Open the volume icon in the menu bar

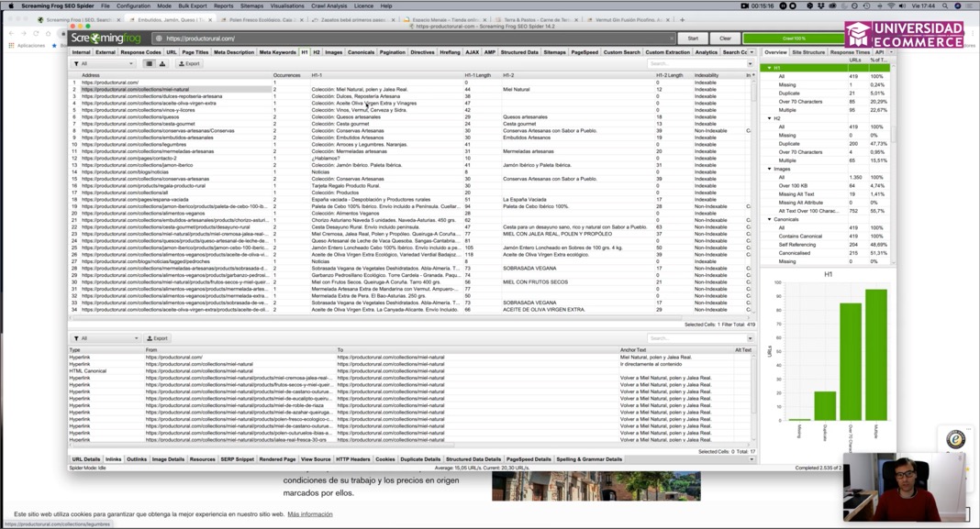(x=904, y=6)
